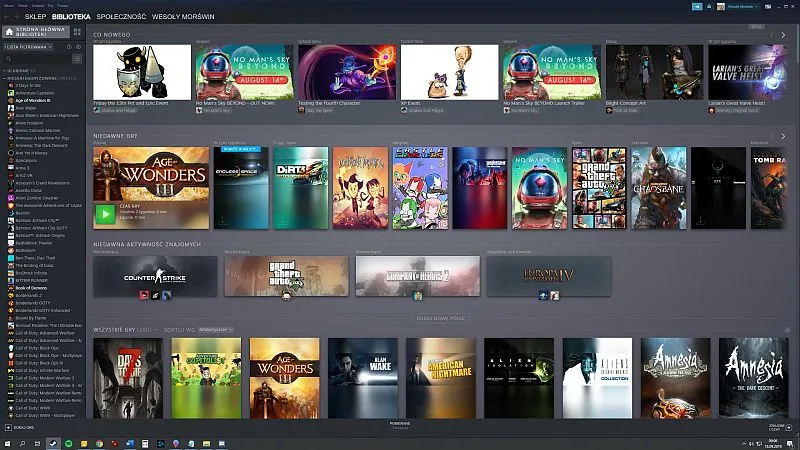Image resolution: width=800 pixels, height=450 pixels.
Task: Open the Sklep tab
Action: 36,15
